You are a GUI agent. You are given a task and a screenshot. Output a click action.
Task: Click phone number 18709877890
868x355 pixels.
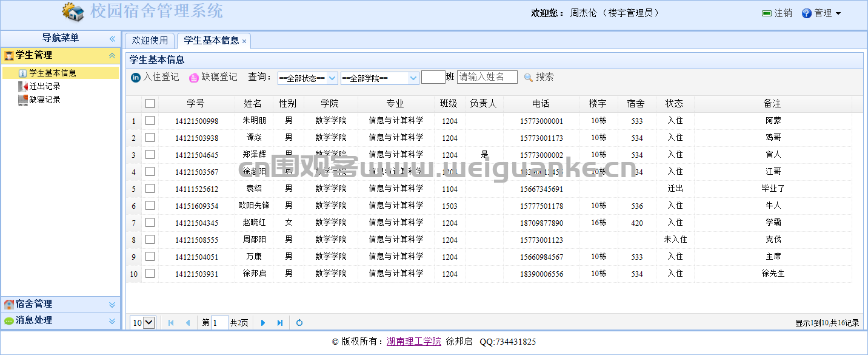541,223
